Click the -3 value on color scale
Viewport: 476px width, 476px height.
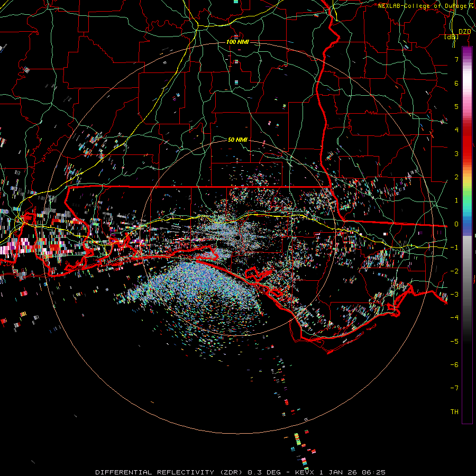pos(454,295)
